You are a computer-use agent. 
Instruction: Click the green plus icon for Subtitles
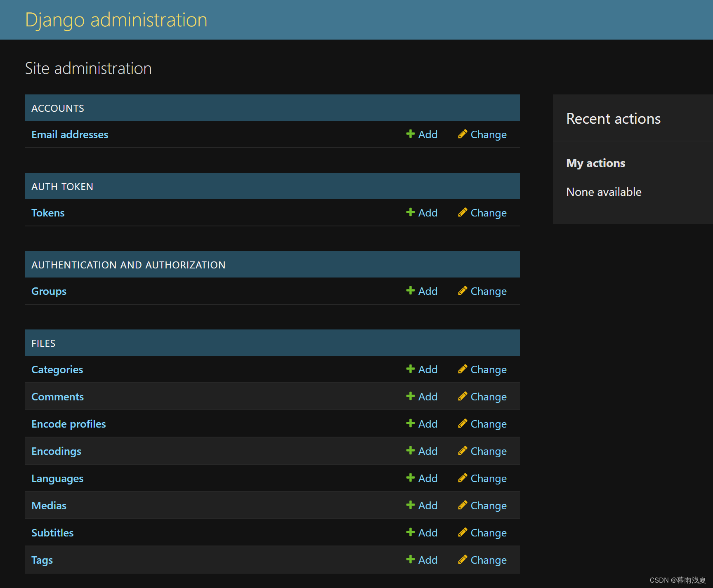(x=411, y=532)
